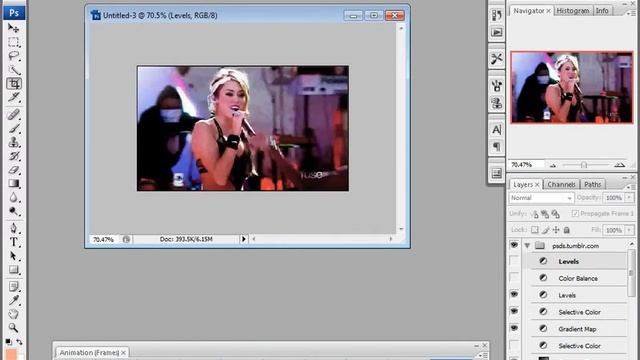
Task: Select the Rectangle shape tool
Action: 13,270
